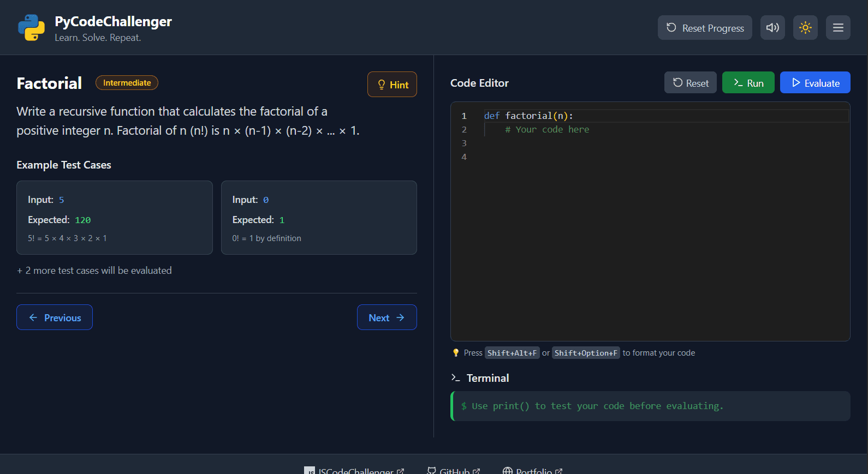Image resolution: width=868 pixels, height=474 pixels.
Task: Toggle sound with the speaker icon
Action: pyautogui.click(x=772, y=27)
